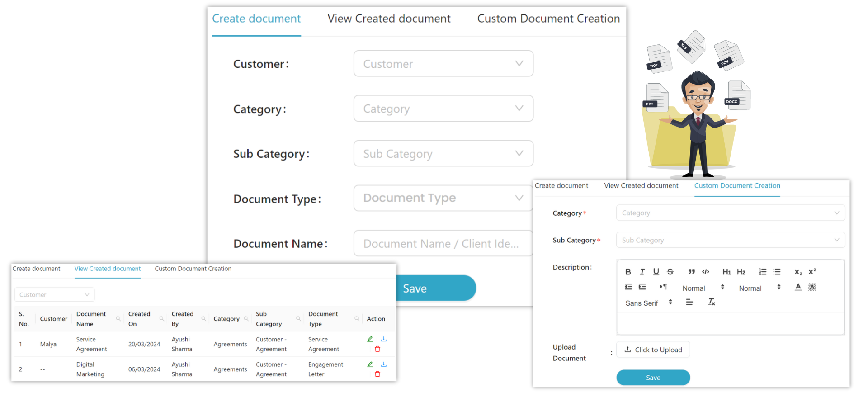Switch to the large View Created document tab

[389, 19]
